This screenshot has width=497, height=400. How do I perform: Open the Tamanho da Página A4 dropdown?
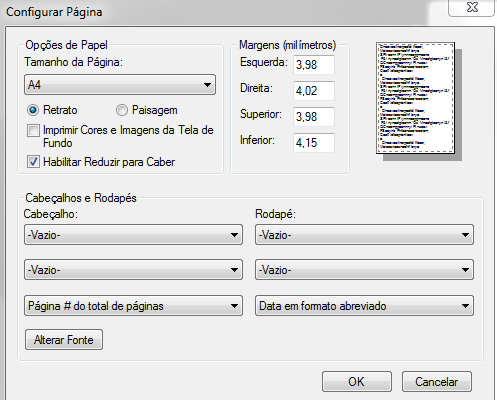pyautogui.click(x=120, y=85)
